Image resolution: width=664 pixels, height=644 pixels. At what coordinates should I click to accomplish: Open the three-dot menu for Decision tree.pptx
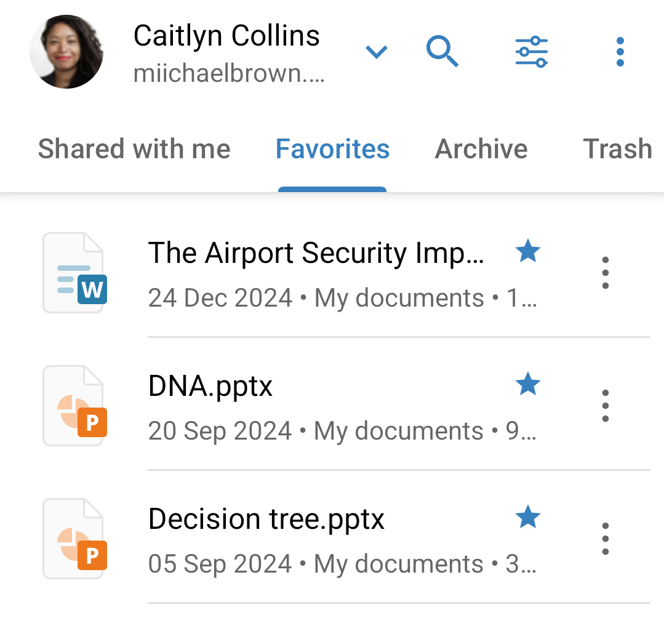tap(606, 538)
